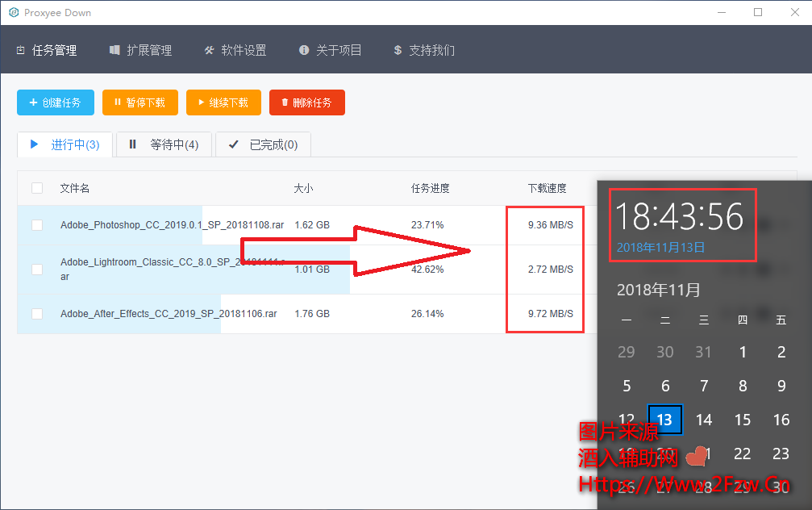Select the Adobe_After_Effects_CC_2019 row checkbox

click(x=37, y=314)
